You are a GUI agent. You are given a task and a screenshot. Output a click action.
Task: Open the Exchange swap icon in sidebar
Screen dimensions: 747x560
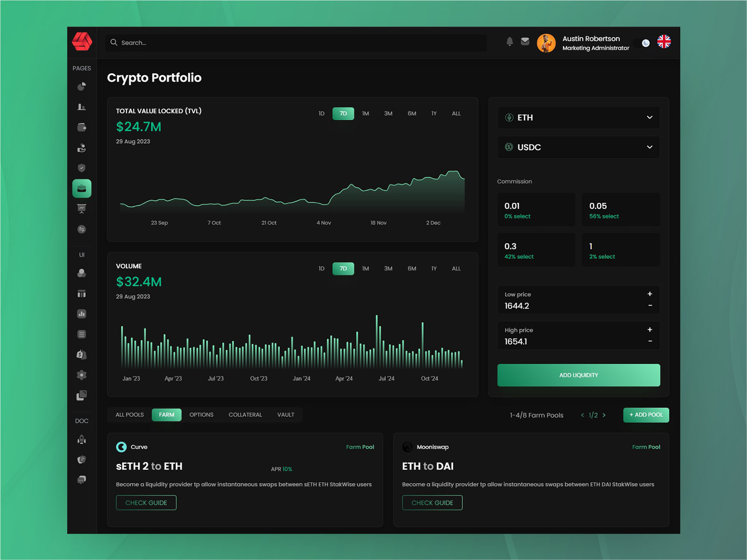82,229
